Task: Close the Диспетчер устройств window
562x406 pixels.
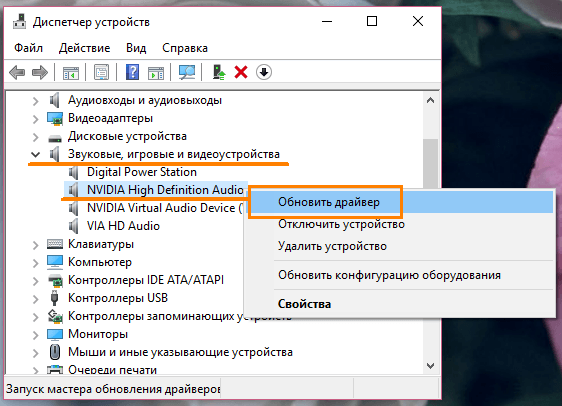Action: point(418,22)
